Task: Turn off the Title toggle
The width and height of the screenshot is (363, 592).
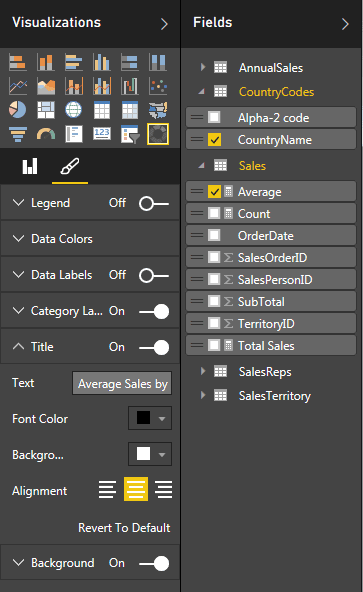Action: click(x=154, y=347)
